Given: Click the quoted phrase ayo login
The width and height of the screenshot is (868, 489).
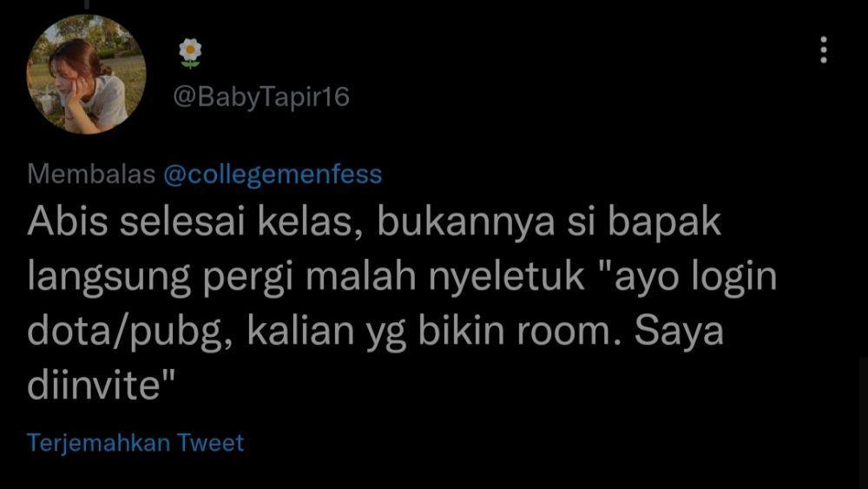Looking at the screenshot, I should click(x=696, y=276).
